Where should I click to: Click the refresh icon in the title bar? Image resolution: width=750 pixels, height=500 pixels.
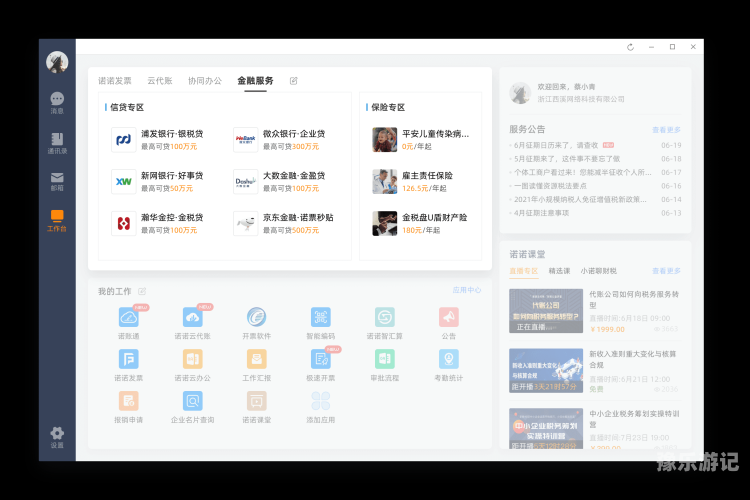(x=630, y=47)
